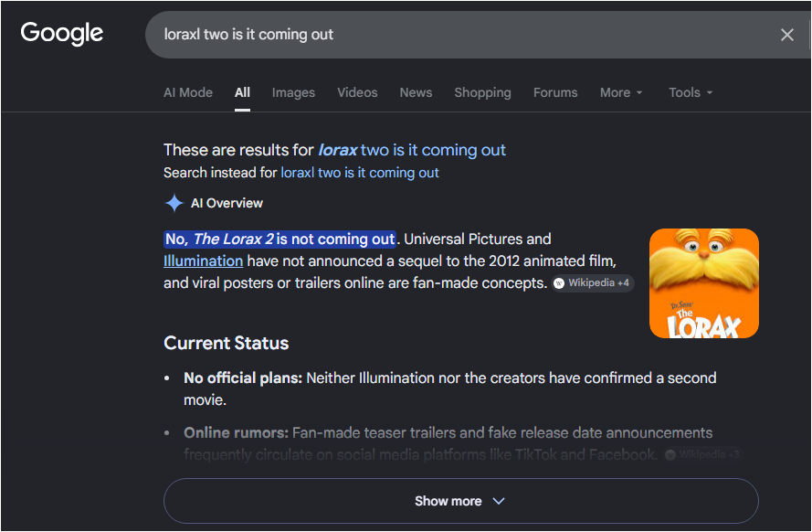This screenshot has width=812, height=532.
Task: Click the 'Online rumors:' bullet text
Action: (236, 433)
